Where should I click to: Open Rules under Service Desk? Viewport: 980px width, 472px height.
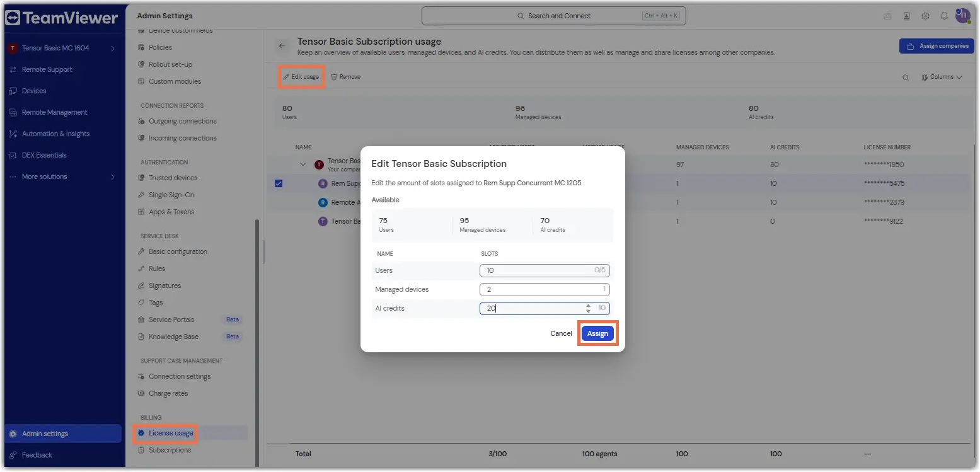pyautogui.click(x=157, y=268)
